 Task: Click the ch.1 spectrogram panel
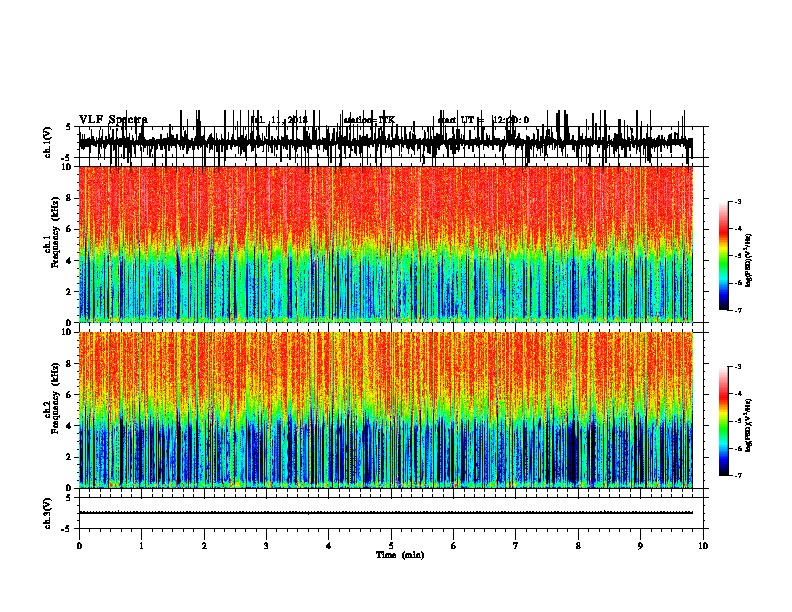tap(386, 244)
